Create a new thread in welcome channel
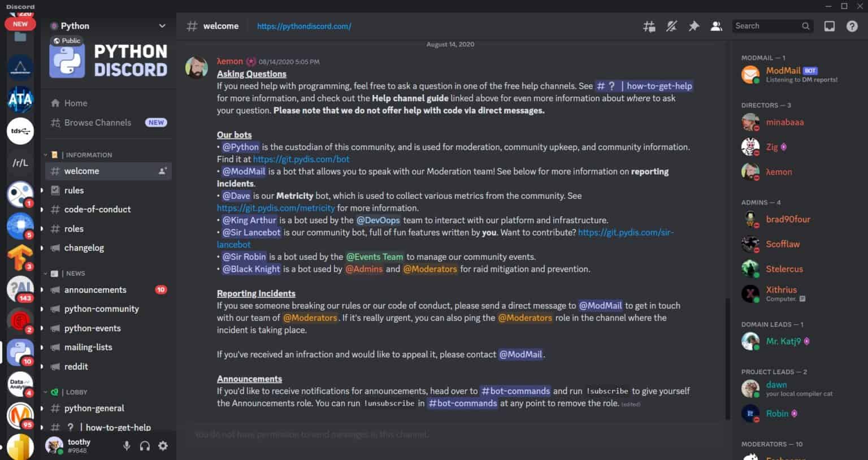The width and height of the screenshot is (868, 460). [649, 26]
